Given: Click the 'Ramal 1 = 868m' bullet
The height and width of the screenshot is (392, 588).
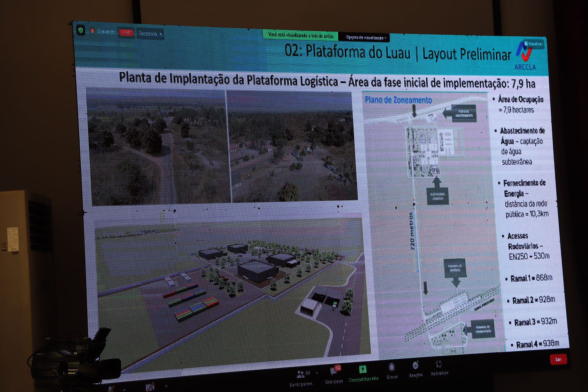Looking at the screenshot, I should click(529, 278).
